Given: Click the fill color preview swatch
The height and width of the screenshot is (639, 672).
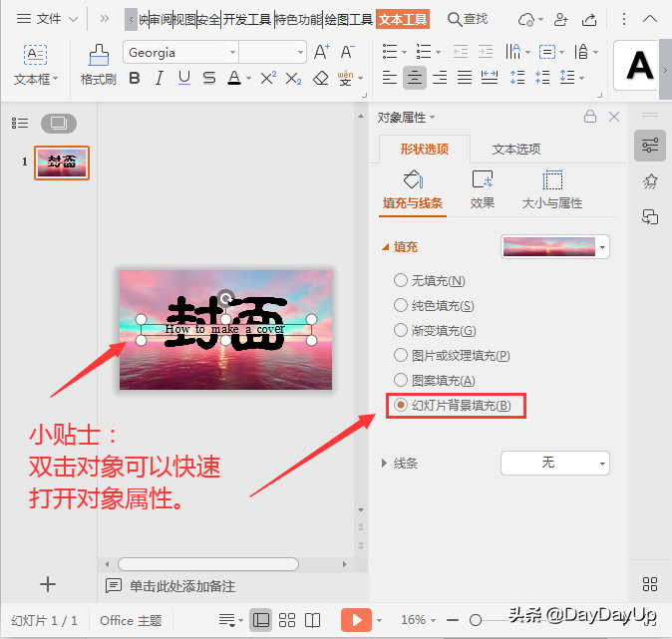Looking at the screenshot, I should 549,247.
